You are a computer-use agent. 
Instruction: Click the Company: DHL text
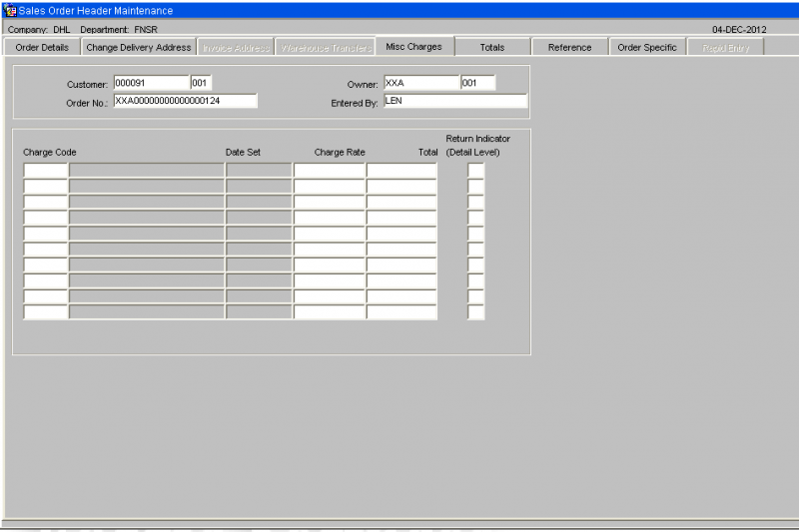click(39, 30)
